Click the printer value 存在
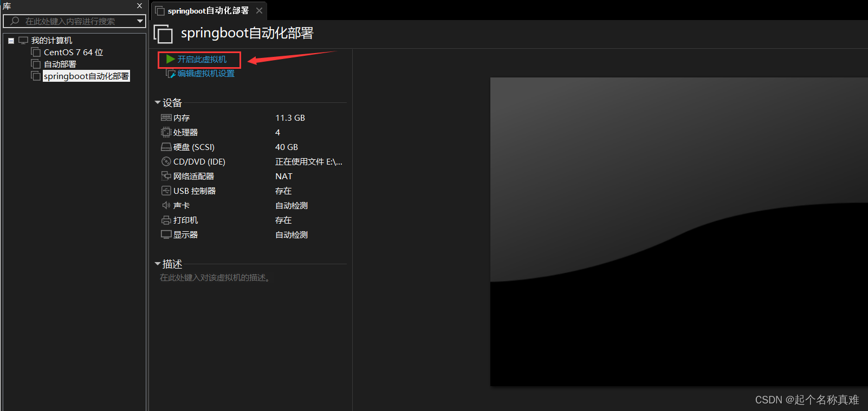 point(283,220)
